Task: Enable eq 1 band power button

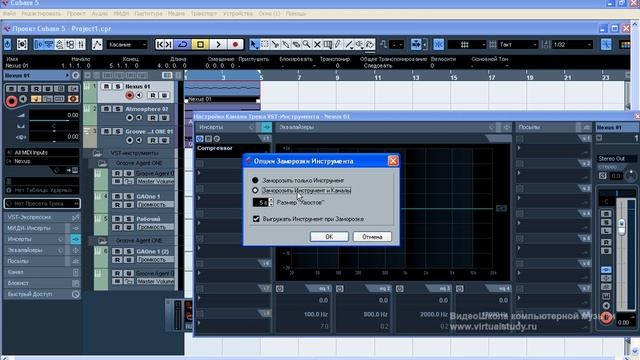Action: click(280, 289)
